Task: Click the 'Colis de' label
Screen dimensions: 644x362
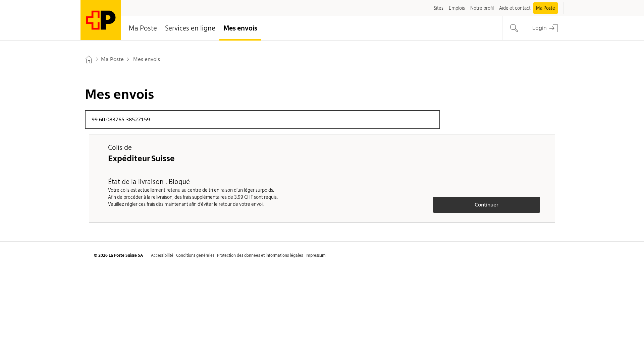Action: point(120,147)
